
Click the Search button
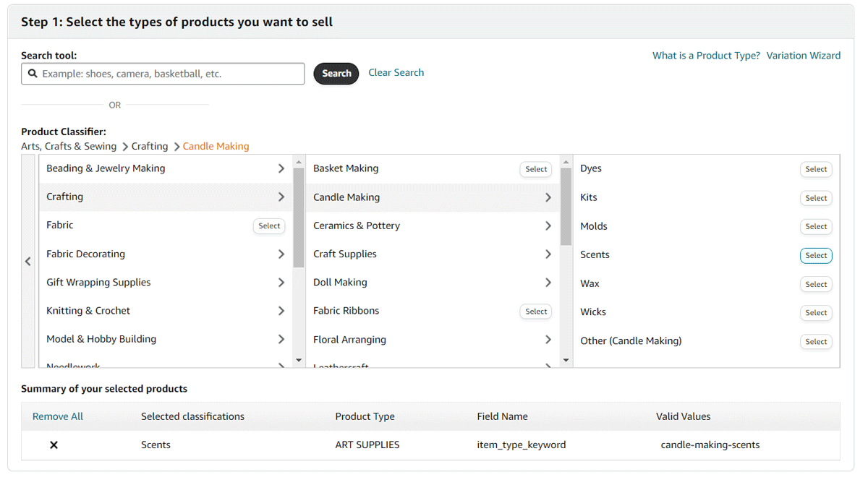336,73
